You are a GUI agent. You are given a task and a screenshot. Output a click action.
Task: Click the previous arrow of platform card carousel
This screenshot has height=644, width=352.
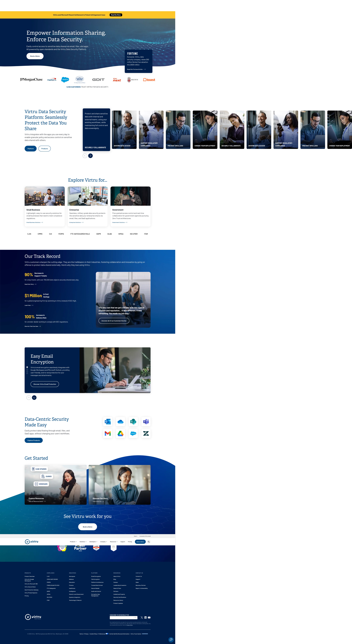85,156
